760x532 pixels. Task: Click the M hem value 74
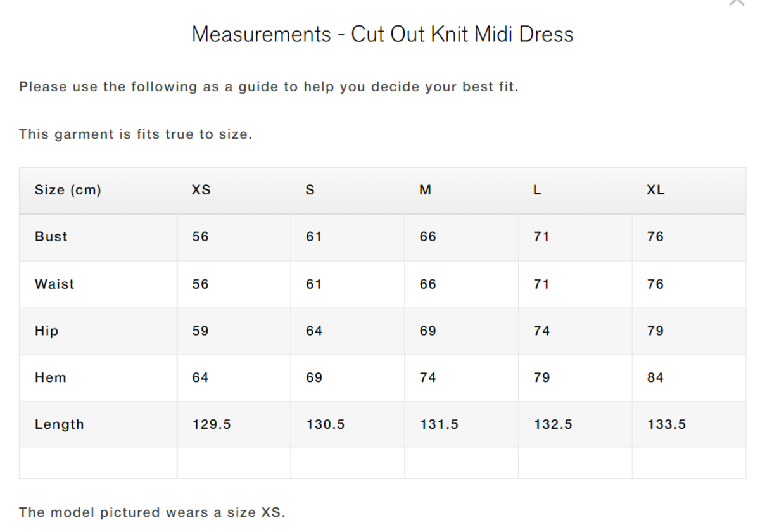point(427,377)
